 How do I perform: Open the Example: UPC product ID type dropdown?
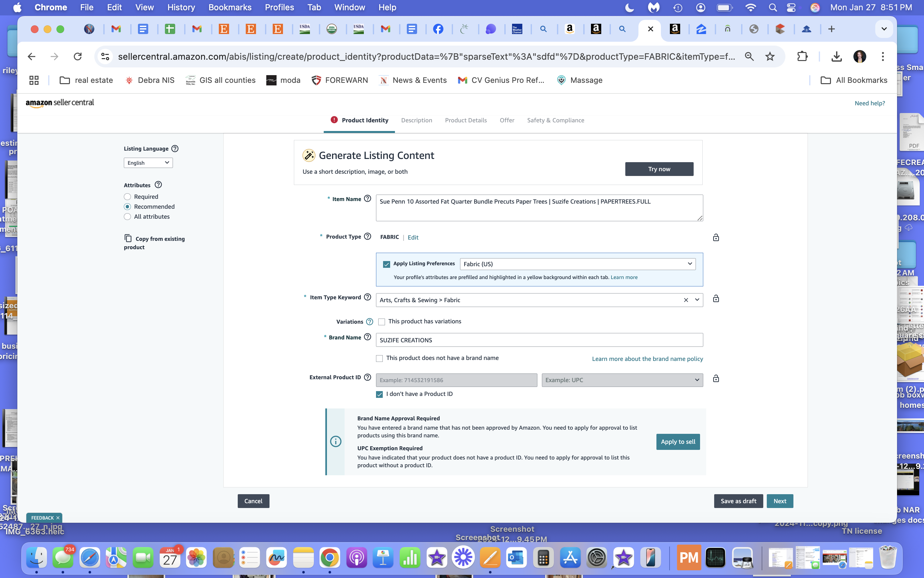(x=622, y=380)
